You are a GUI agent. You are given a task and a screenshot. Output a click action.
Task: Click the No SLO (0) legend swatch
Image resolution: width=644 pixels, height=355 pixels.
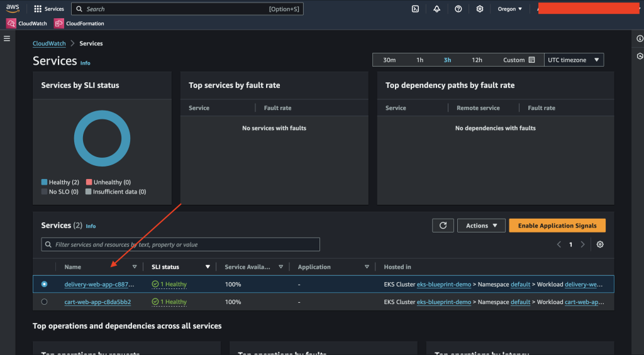tap(45, 192)
